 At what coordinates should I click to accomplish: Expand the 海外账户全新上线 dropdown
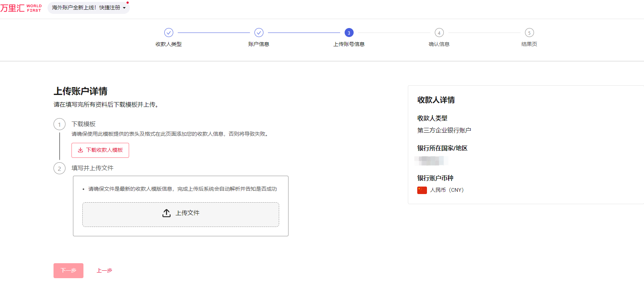[x=88, y=7]
